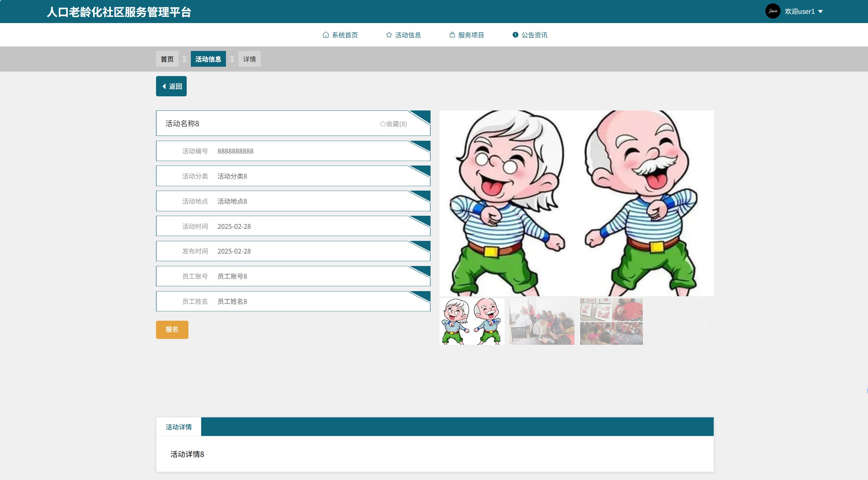This screenshot has width=868, height=480.
Task: Click the 活动信息 breadcrumb
Action: (208, 59)
